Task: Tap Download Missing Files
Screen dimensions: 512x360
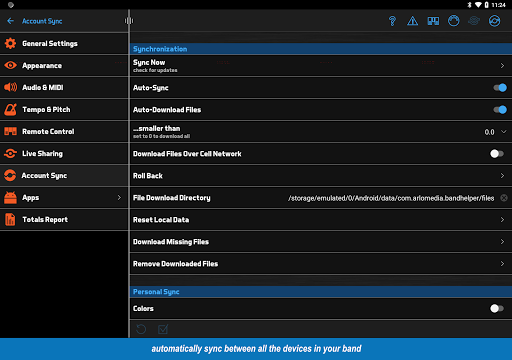Action: pos(321,242)
